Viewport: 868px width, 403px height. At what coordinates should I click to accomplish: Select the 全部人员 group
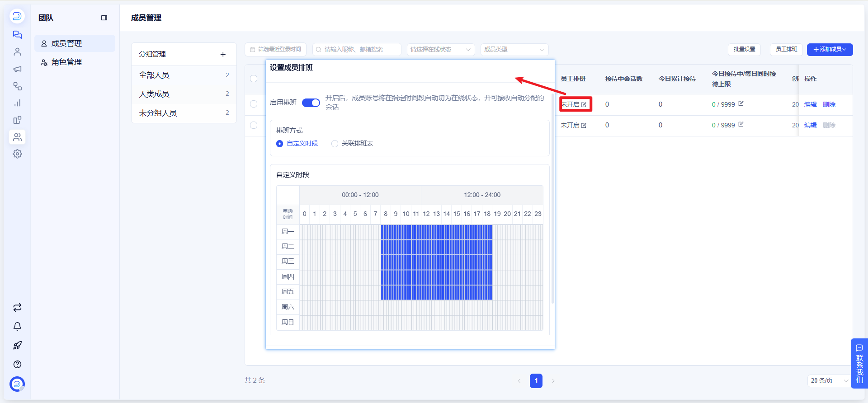[x=184, y=75]
